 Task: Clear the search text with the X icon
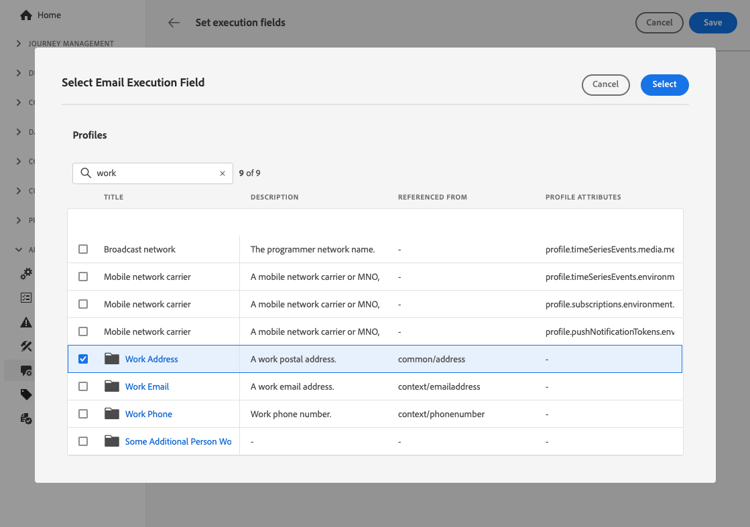222,174
